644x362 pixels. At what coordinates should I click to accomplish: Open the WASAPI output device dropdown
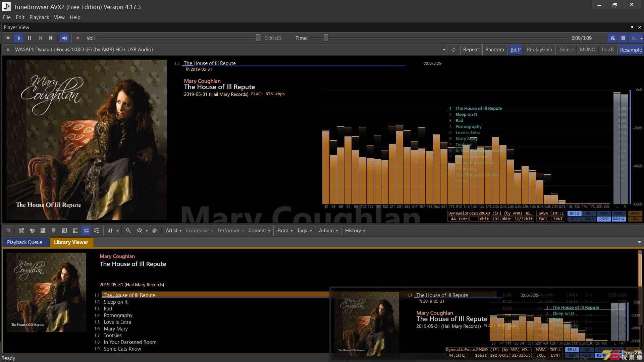coord(444,50)
